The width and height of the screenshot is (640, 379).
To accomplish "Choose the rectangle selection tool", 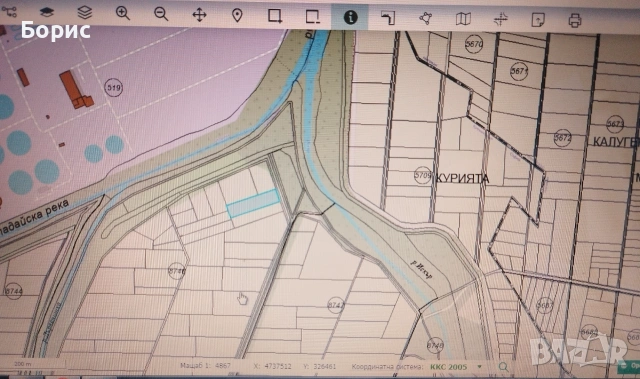I will [275, 16].
